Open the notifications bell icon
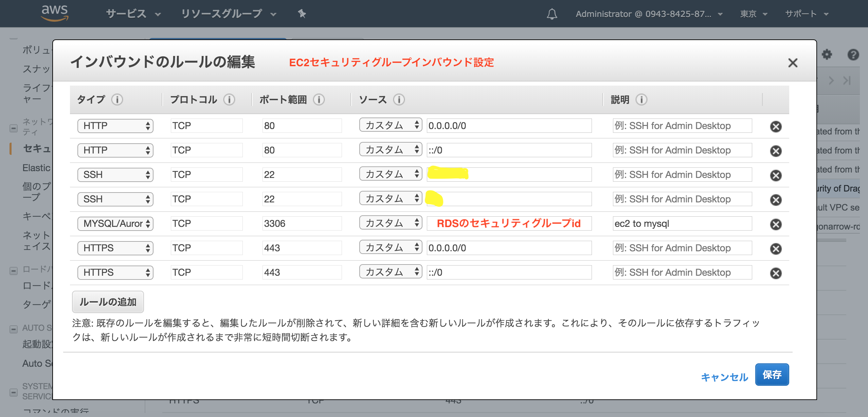 (x=552, y=14)
